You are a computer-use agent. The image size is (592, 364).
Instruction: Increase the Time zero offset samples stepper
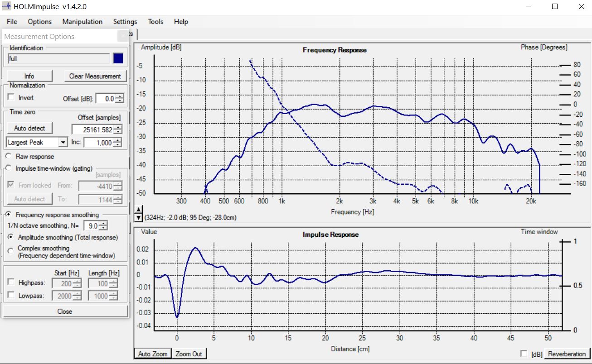click(118, 127)
